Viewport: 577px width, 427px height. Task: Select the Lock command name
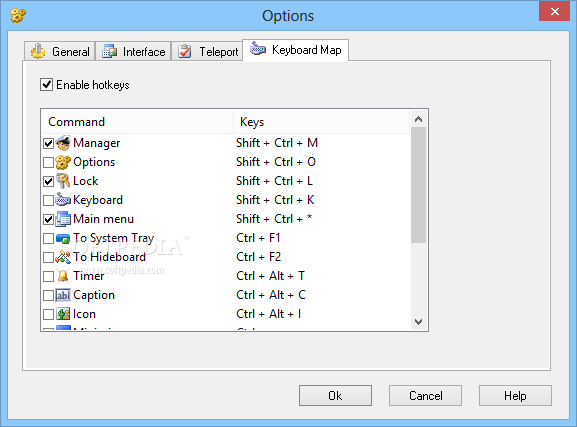[85, 181]
